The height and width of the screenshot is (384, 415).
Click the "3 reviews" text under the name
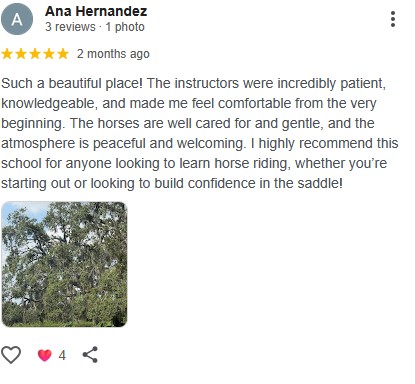click(x=70, y=27)
